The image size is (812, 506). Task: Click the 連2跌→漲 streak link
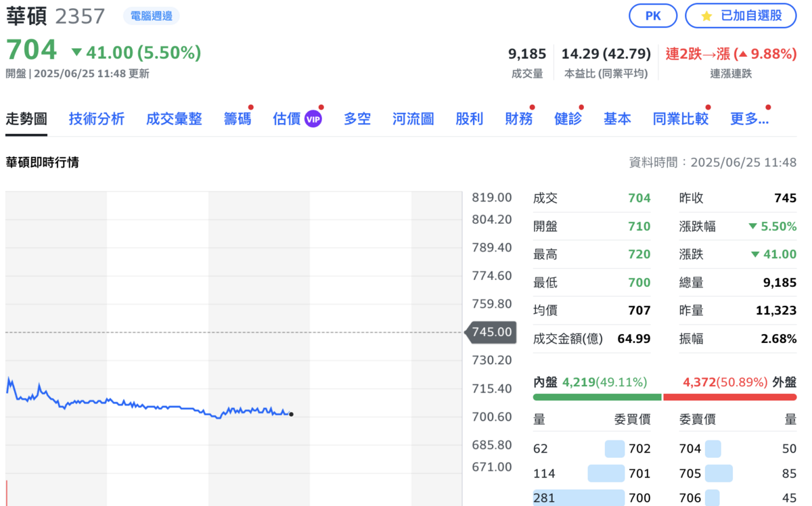(698, 52)
